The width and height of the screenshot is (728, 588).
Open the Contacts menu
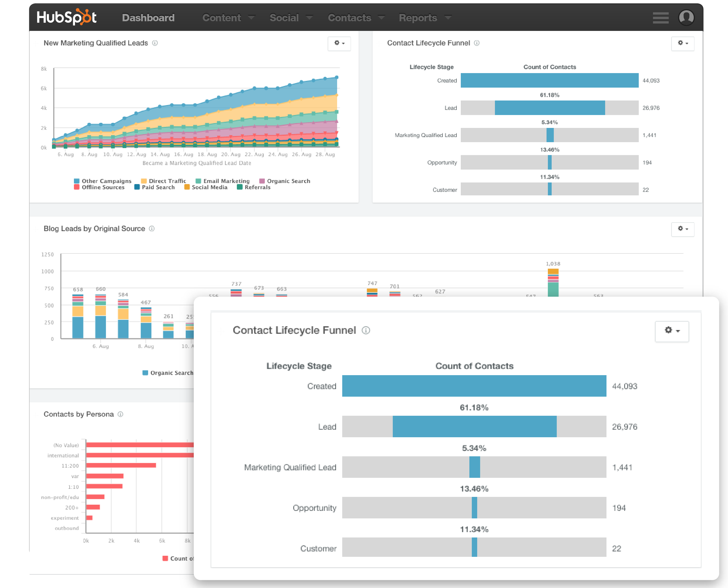[x=349, y=18]
